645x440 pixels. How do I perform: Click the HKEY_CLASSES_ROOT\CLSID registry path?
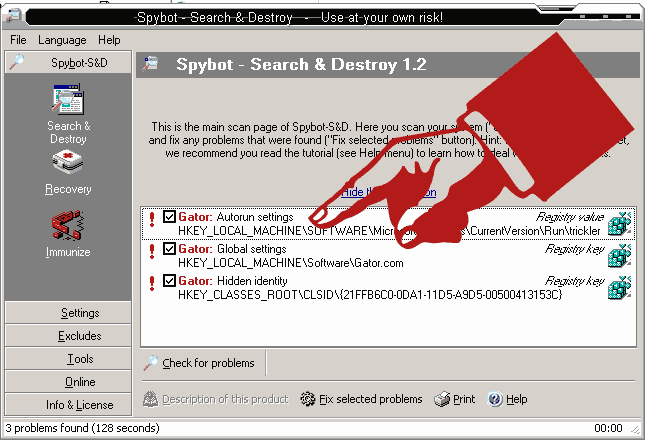pyautogui.click(x=370, y=294)
